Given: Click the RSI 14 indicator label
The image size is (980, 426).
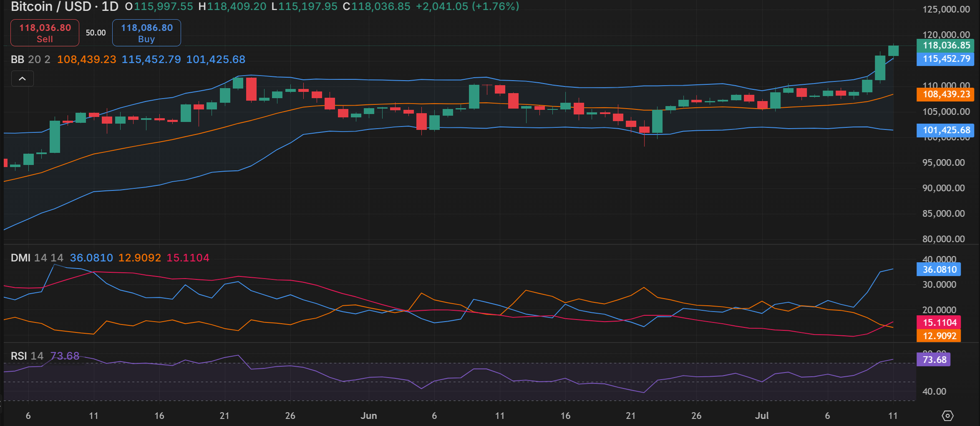Looking at the screenshot, I should [27, 356].
